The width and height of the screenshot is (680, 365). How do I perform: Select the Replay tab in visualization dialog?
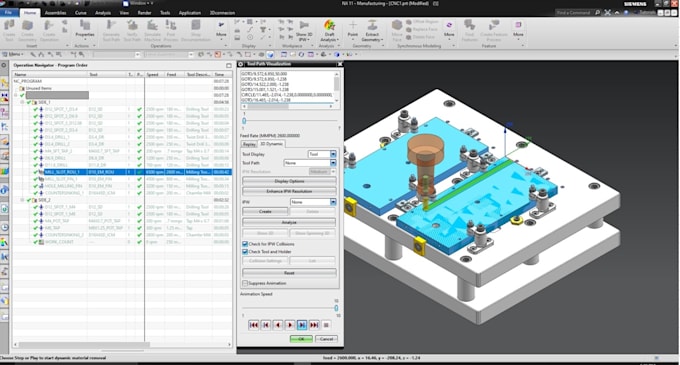[249, 144]
